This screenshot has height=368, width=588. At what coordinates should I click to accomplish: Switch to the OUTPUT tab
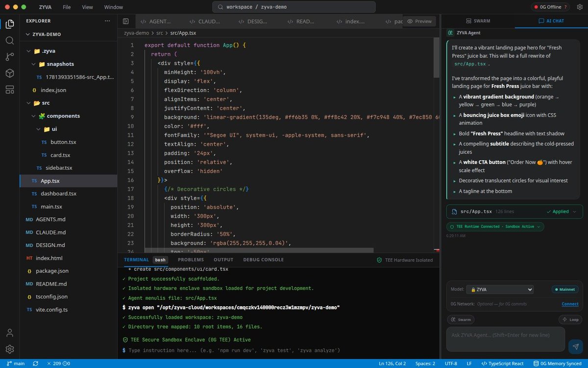coord(223,260)
